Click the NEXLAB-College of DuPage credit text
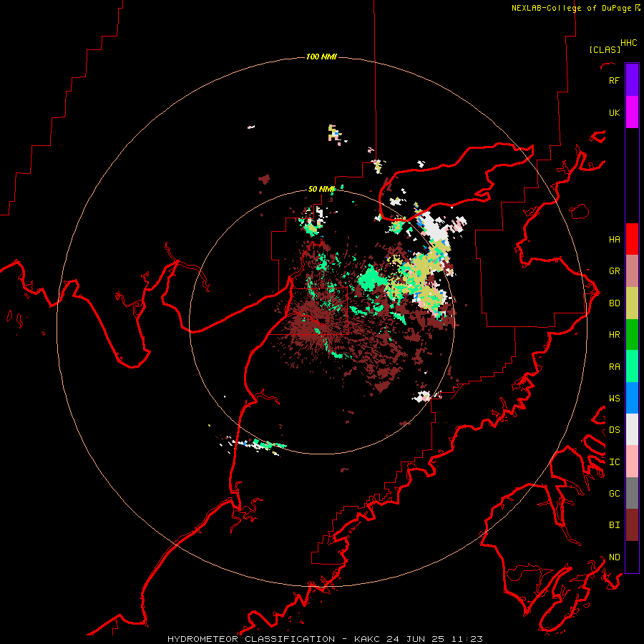This screenshot has width=644, height=644. pyautogui.click(x=571, y=8)
